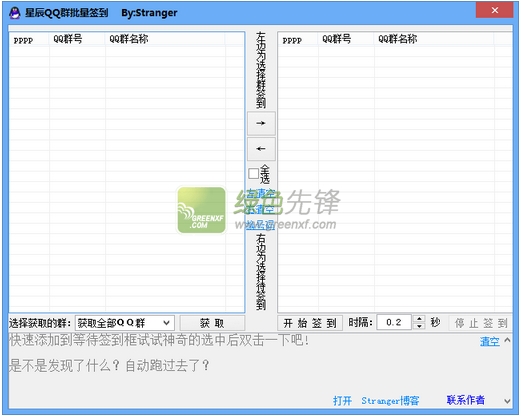Click the 左清空 link
This screenshot has width=521, height=416.
261,193
